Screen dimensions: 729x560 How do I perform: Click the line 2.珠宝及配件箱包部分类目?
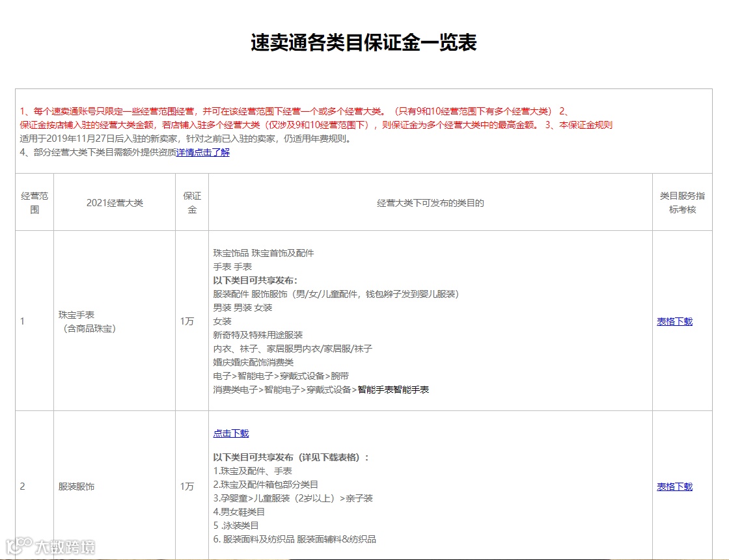266,485
